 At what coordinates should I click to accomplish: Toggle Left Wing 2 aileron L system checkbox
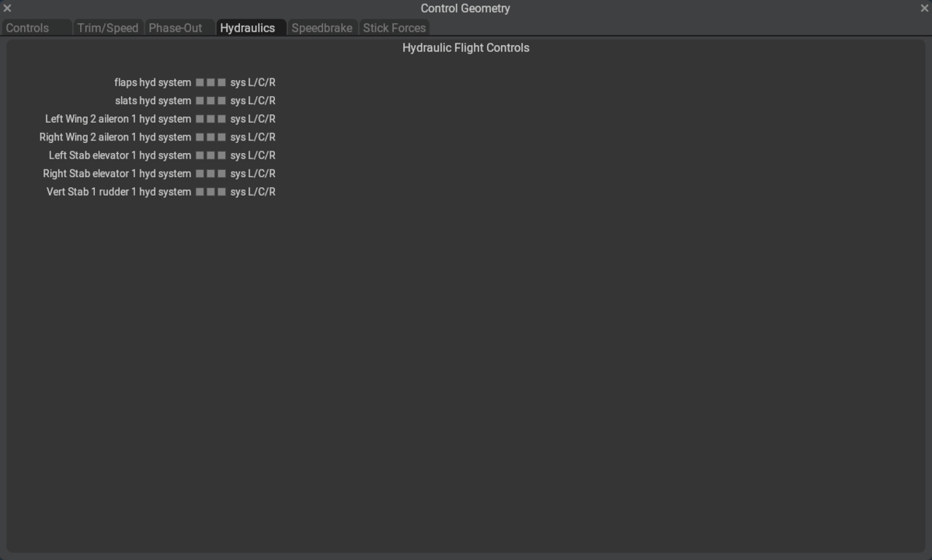[200, 119]
